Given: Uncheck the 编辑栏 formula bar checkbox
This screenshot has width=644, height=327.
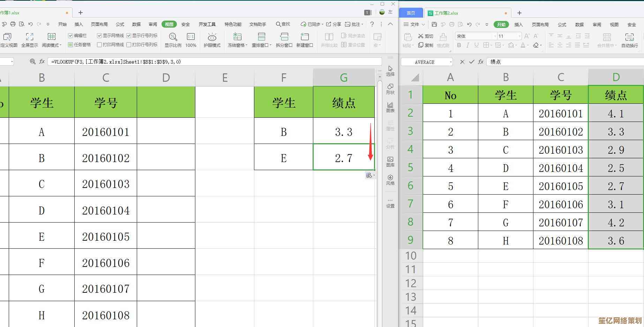Looking at the screenshot, I should (x=70, y=36).
